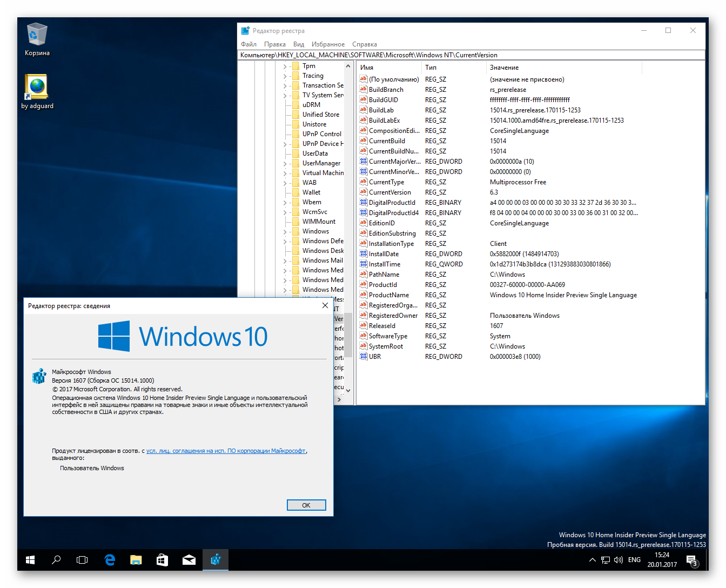726x588 pixels.
Task: Select the ReleaseId value icon
Action: coord(364,325)
